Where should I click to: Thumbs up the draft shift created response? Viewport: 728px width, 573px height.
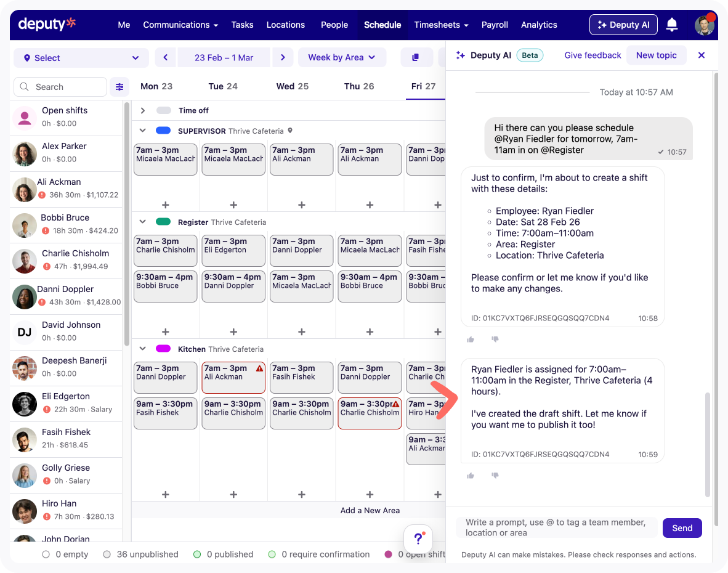point(471,476)
